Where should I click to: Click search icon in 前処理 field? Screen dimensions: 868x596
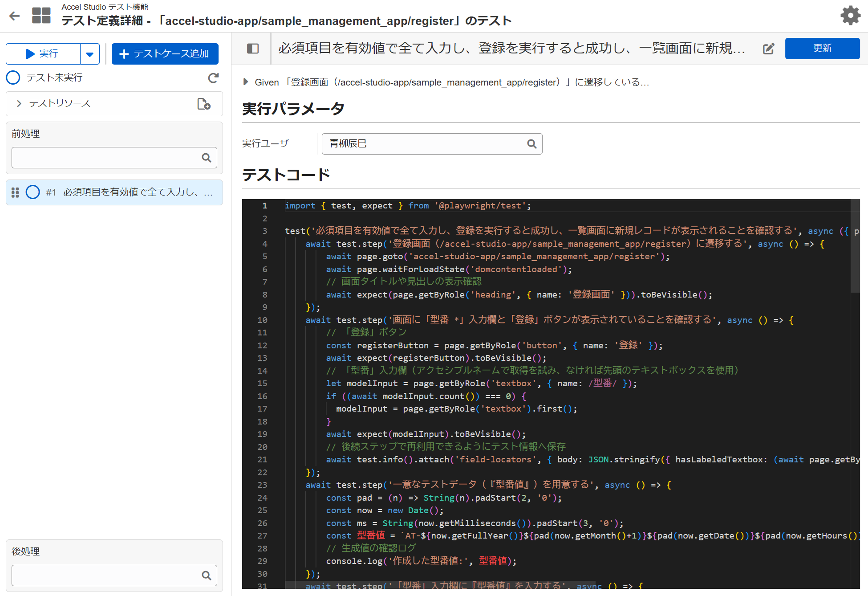coord(207,158)
